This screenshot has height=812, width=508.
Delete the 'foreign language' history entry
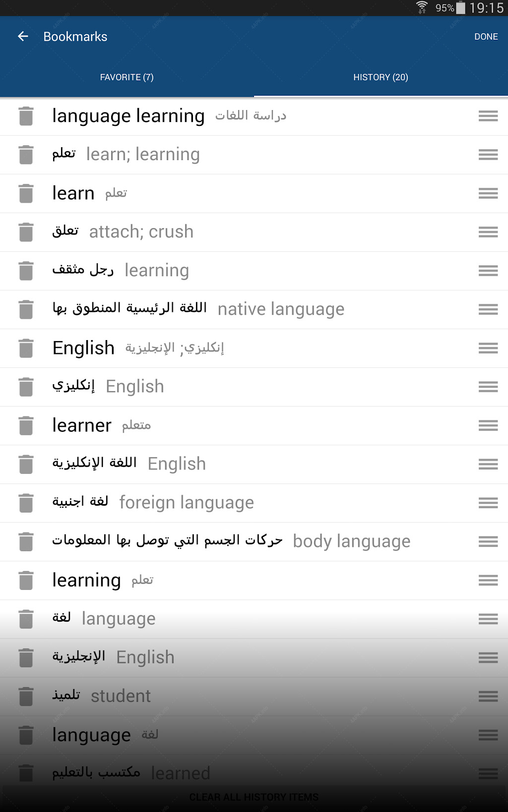[x=26, y=503]
